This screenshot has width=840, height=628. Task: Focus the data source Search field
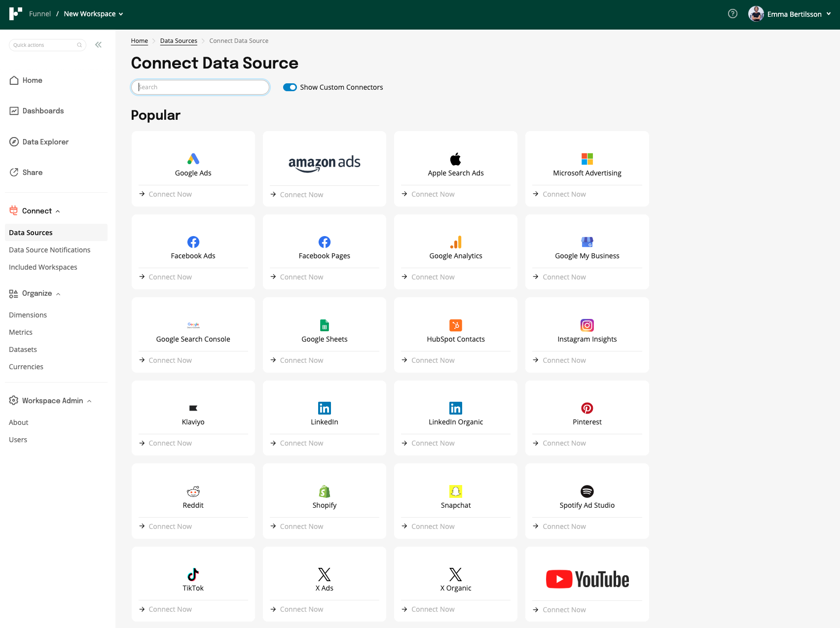(200, 87)
